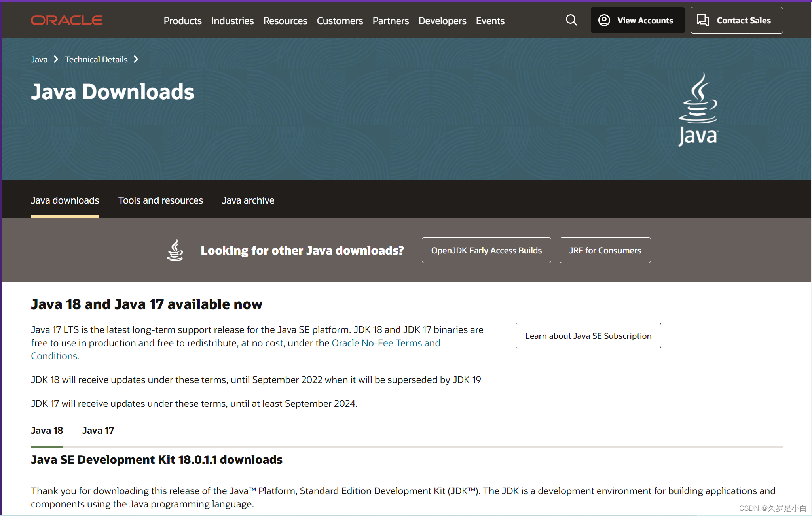This screenshot has width=812, height=516.
Task: Open the Developers menu
Action: pos(442,21)
